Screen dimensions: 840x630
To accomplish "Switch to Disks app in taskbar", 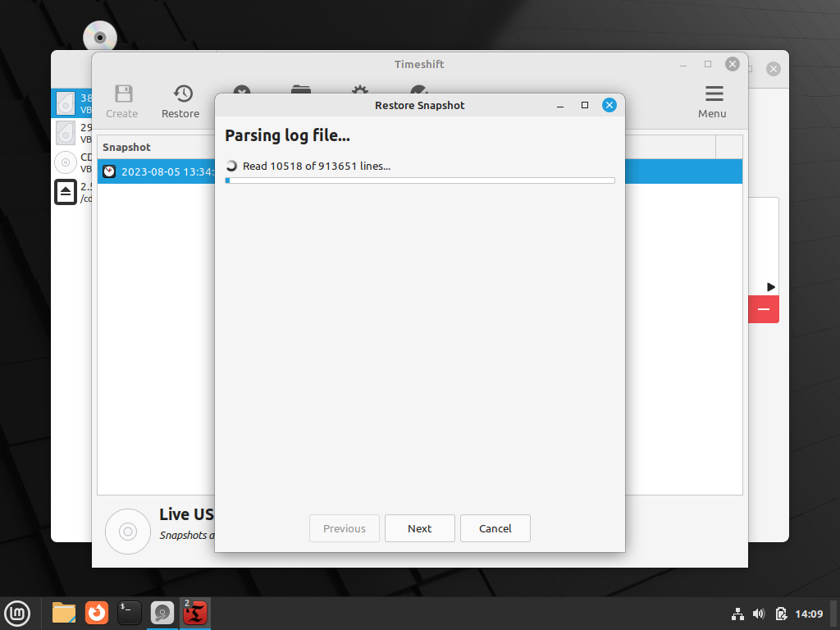I will coord(162,613).
